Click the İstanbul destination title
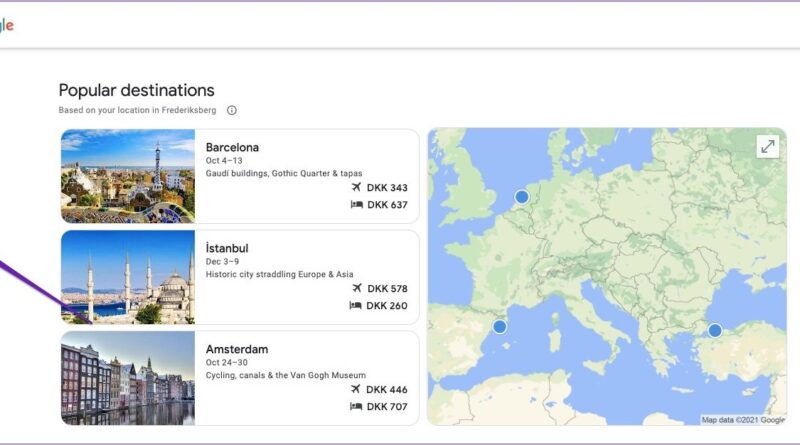The width and height of the screenshot is (800, 445). 227,248
